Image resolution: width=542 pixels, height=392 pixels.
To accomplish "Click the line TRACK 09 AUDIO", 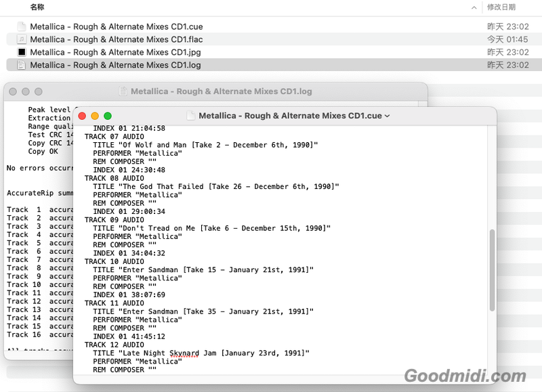I will (x=114, y=219).
